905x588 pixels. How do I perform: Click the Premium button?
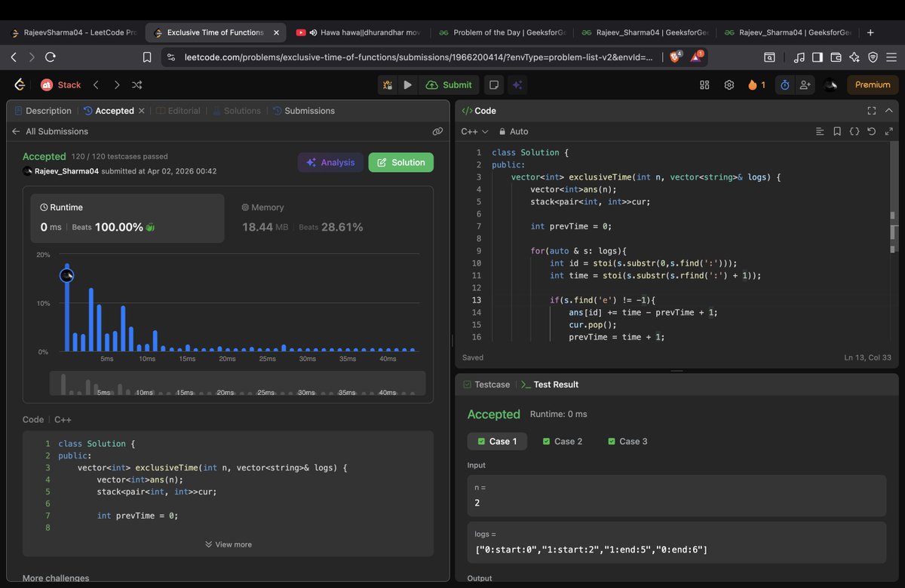click(x=873, y=85)
